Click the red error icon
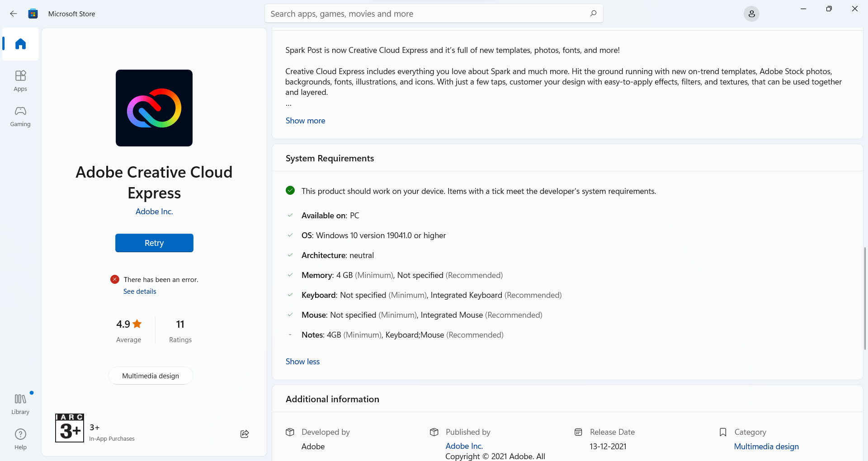Viewport: 868px width, 461px height. [115, 279]
